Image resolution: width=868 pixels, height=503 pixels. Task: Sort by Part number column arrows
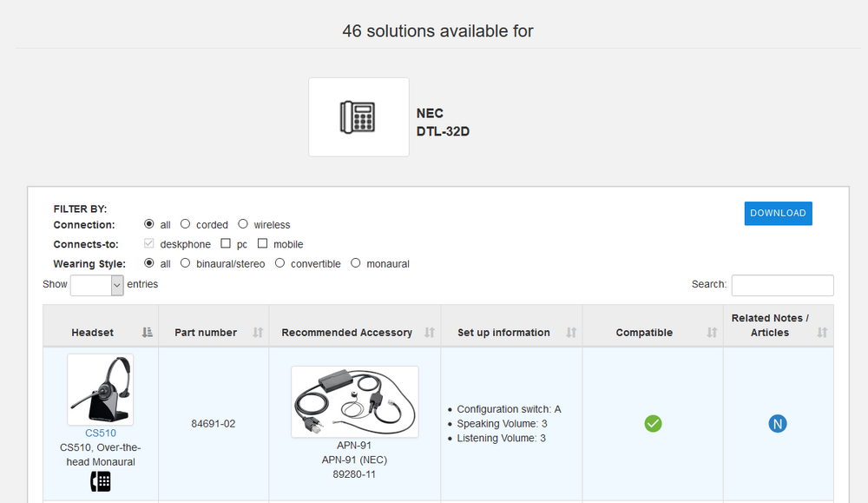point(258,333)
